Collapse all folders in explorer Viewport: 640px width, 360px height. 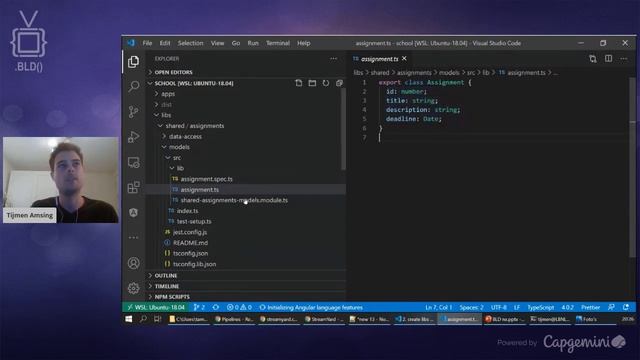339,83
